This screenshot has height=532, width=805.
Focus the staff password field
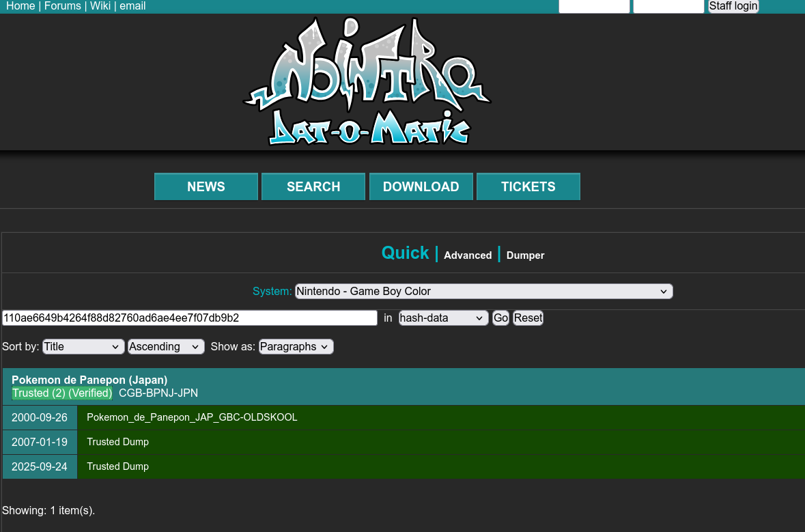click(668, 6)
